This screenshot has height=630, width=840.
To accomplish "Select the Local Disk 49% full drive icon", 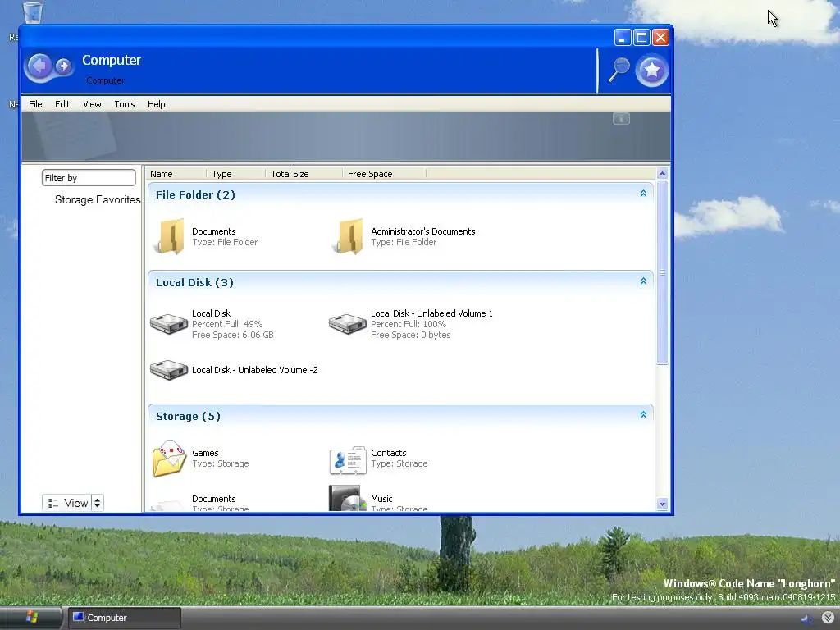I will point(169,323).
